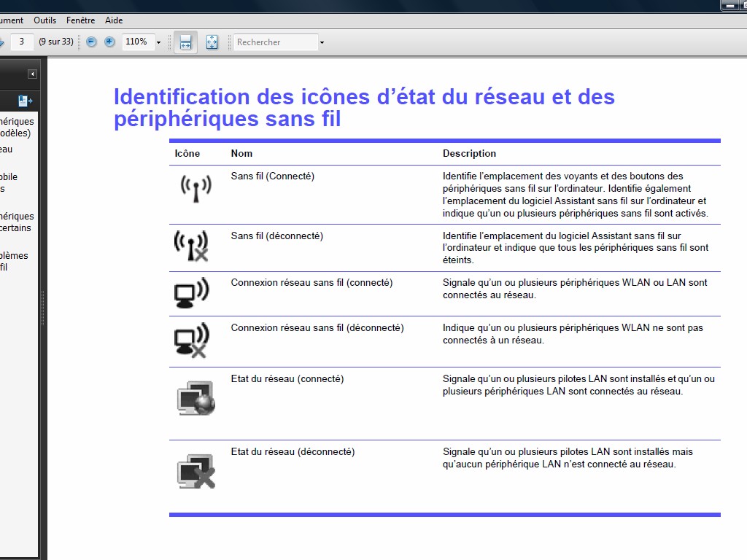Viewport: 747px width, 560px height.
Task: Click the 110% zoom value field
Action: [136, 42]
